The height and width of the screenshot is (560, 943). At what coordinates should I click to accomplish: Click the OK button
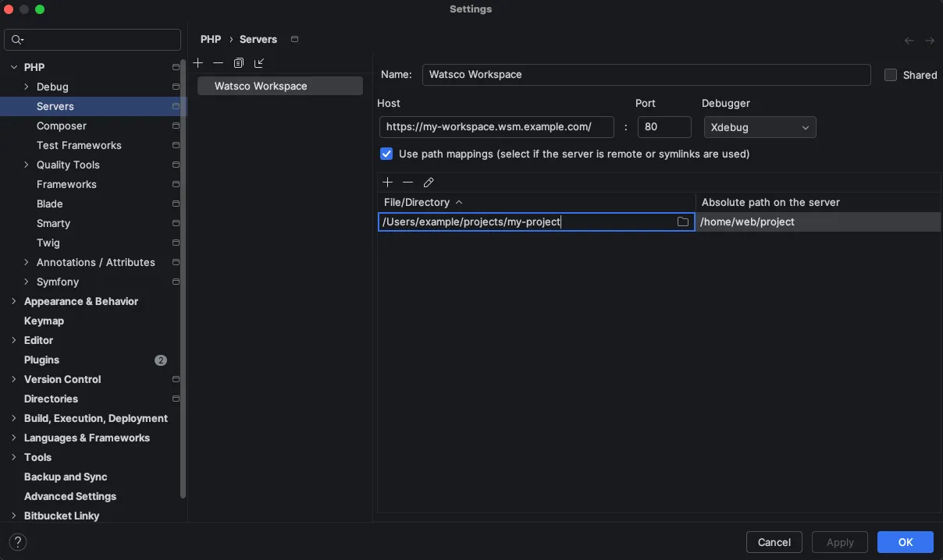coord(906,542)
